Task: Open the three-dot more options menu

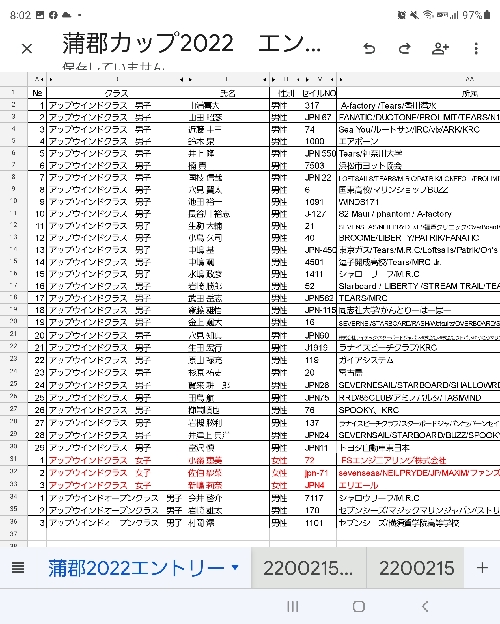Action: (476, 49)
